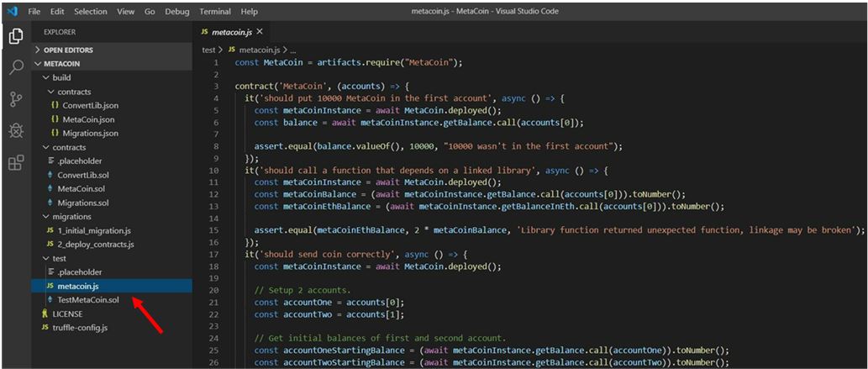Screen dimensions: 868x369
Task: Open the Search view icon
Action: tap(15, 68)
